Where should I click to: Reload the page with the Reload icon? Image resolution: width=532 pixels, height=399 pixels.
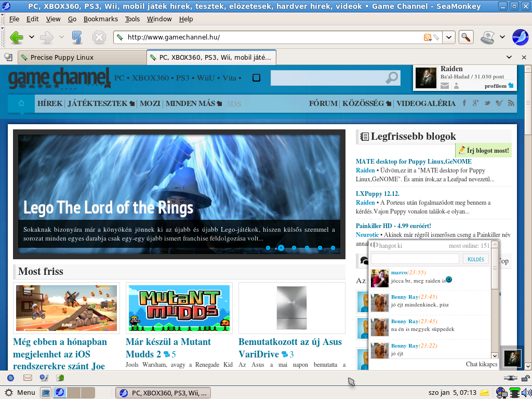[x=77, y=37]
